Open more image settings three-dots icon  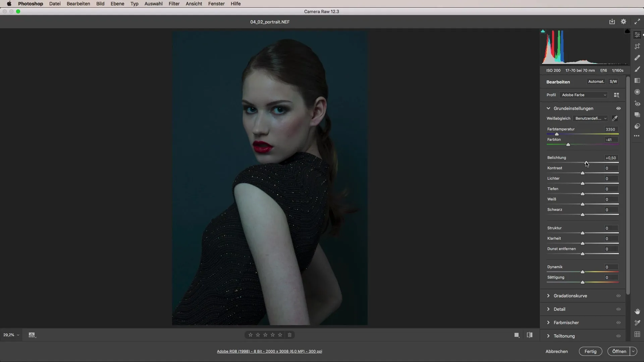637,136
